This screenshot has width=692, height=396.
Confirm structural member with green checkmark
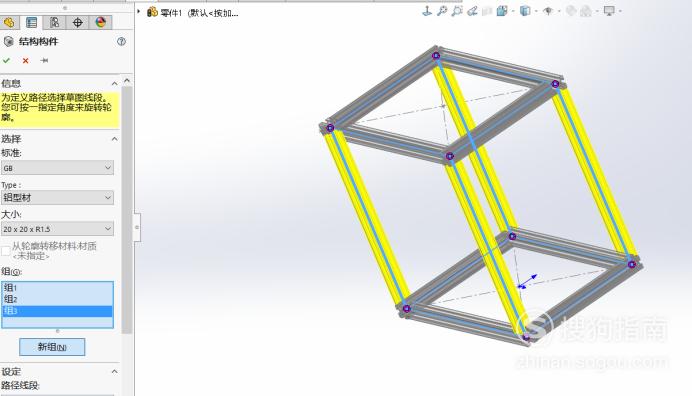(7, 60)
